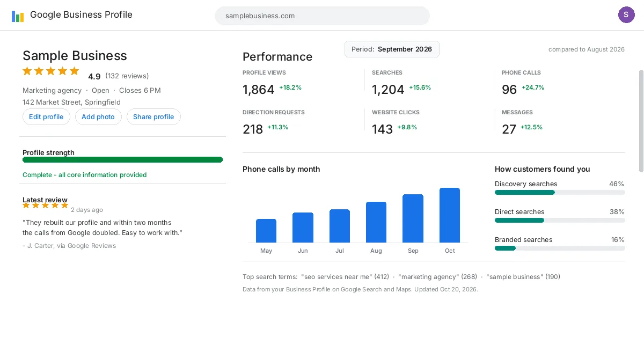This screenshot has width=644, height=337.
Task: Click the Profile strength progress bar
Action: [122, 159]
